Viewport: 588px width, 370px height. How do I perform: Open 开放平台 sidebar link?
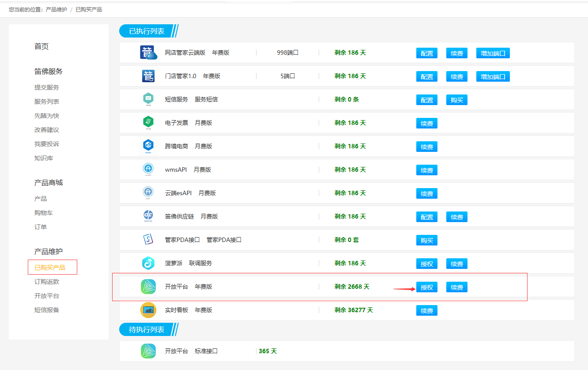pyautogui.click(x=47, y=296)
